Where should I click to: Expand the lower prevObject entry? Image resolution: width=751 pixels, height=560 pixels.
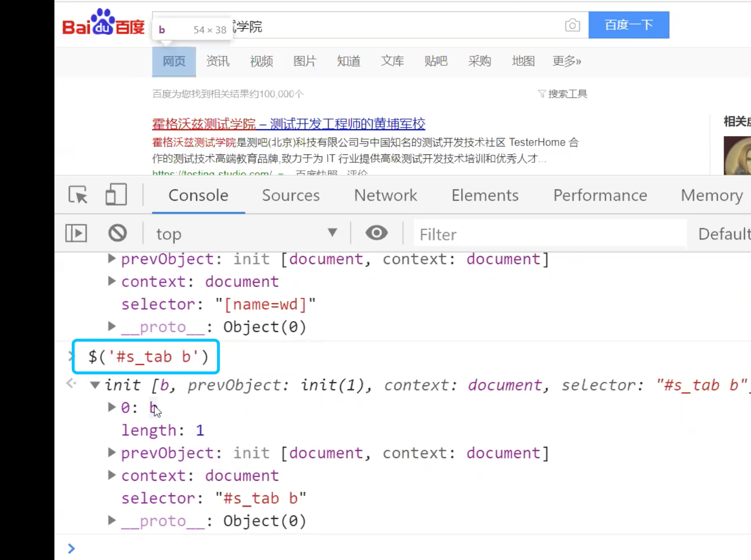click(x=112, y=452)
